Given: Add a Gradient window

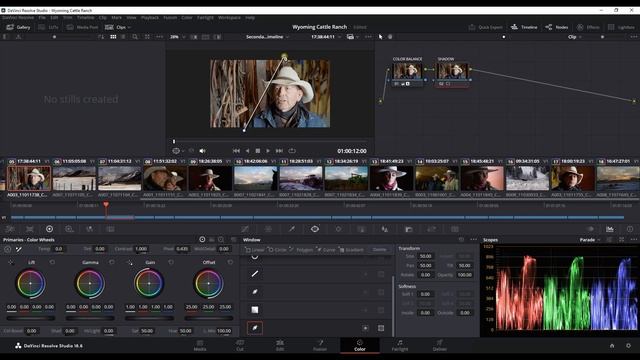Looking at the screenshot, I should (351, 249).
